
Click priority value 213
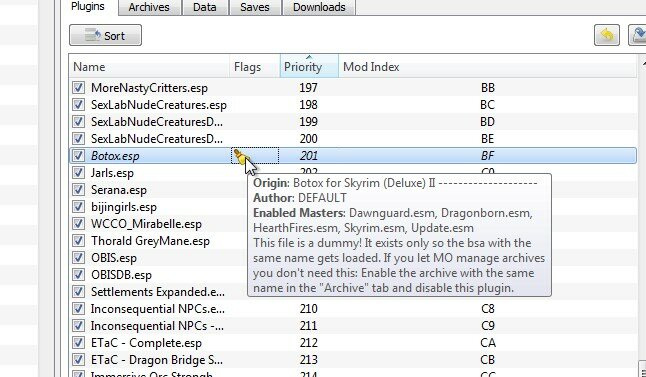[309, 360]
